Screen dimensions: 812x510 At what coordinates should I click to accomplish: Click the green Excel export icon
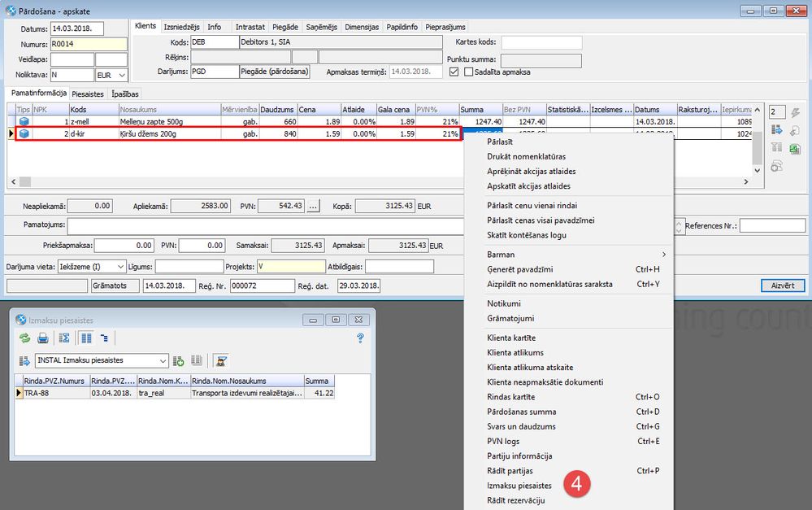pyautogui.click(x=794, y=149)
